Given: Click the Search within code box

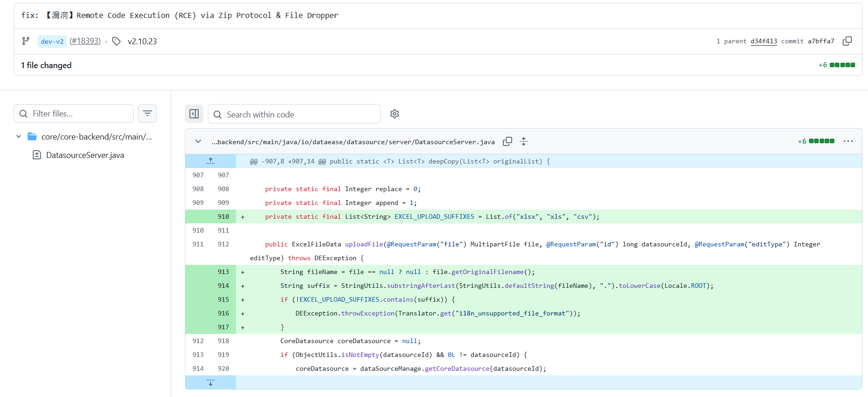Looking at the screenshot, I should [x=294, y=114].
